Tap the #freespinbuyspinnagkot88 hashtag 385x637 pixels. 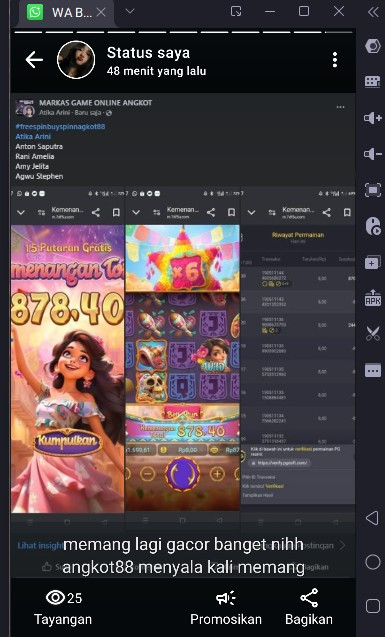click(x=60, y=127)
